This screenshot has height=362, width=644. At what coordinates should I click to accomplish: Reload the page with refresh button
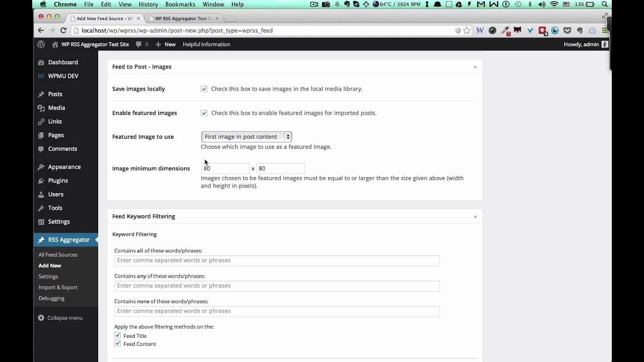coord(63,30)
